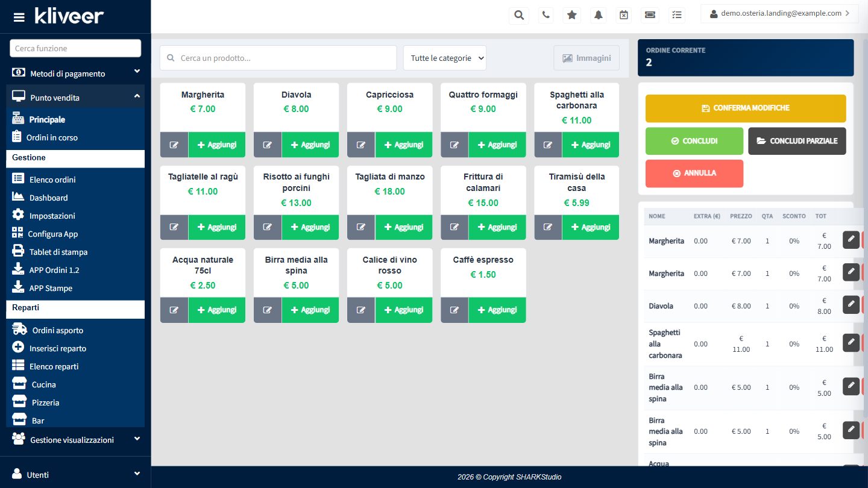Open favorites star icon in top bar
Screen dimensions: 868x488
point(572,15)
